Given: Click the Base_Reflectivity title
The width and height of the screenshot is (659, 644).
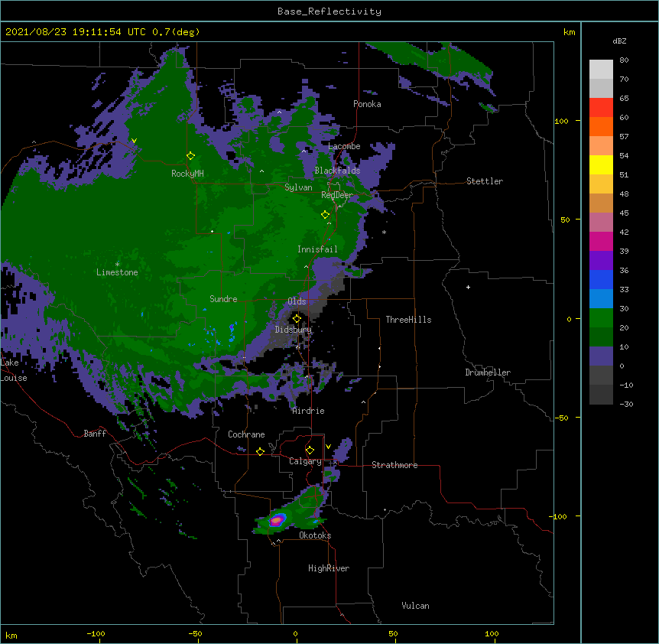Looking at the screenshot, I should pyautogui.click(x=329, y=11).
